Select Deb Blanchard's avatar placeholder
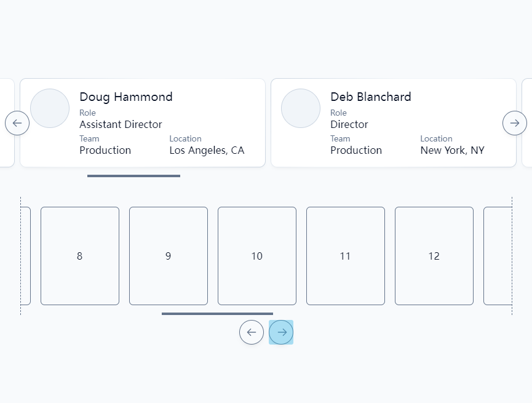The height and width of the screenshot is (403, 532). (301, 108)
